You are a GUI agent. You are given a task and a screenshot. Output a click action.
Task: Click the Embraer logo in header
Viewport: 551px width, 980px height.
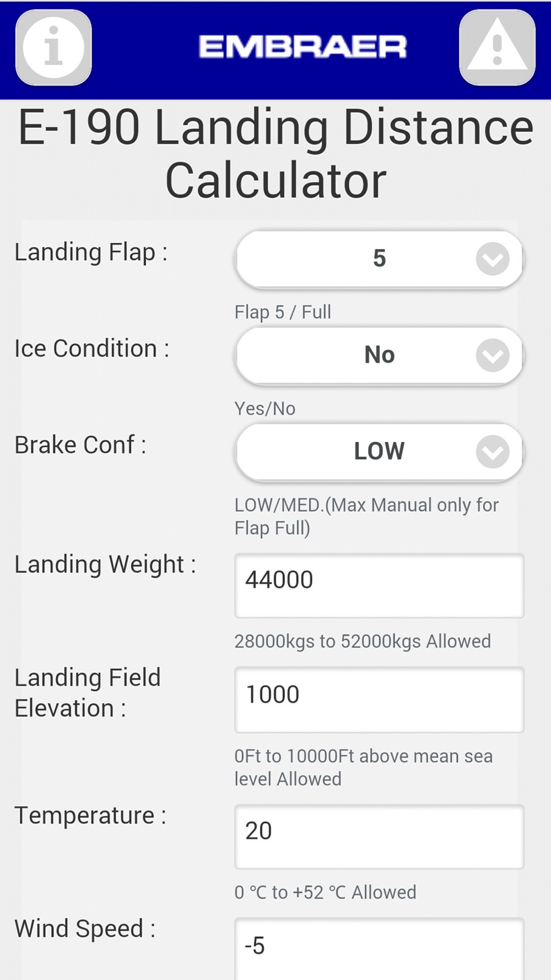pyautogui.click(x=302, y=47)
